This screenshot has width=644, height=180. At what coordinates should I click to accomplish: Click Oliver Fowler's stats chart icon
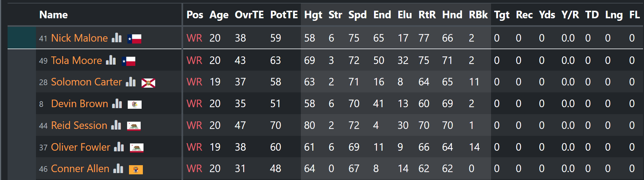click(119, 147)
